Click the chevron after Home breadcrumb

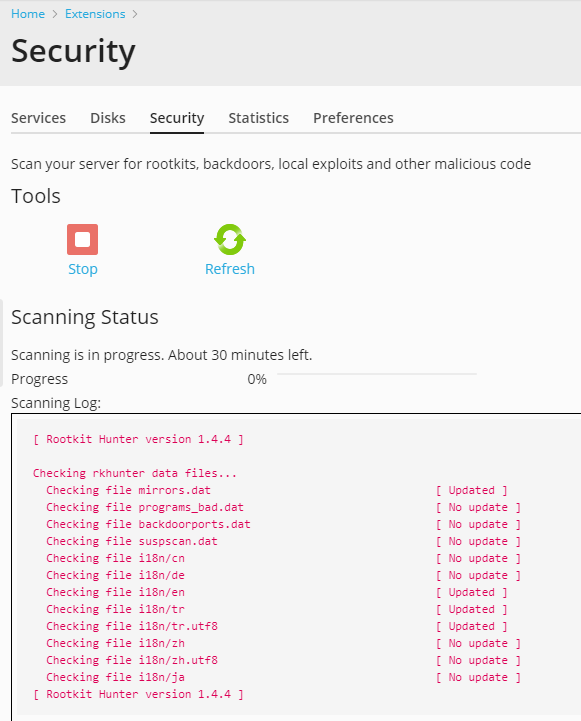click(55, 14)
